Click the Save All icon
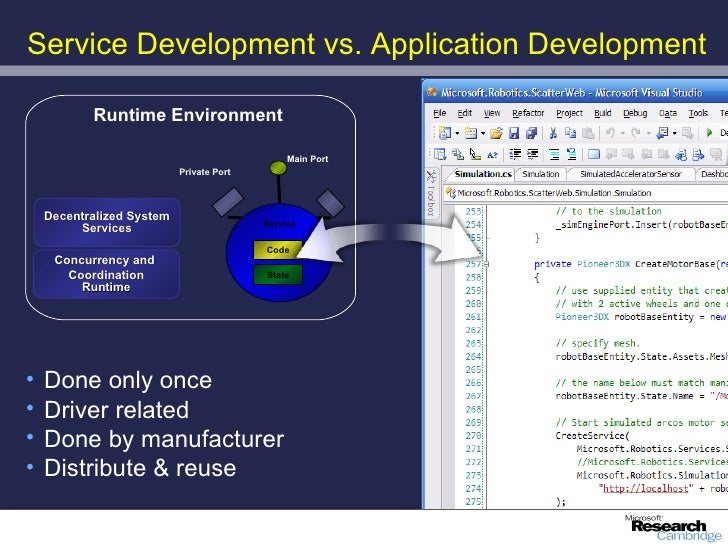728x546 pixels. [531, 133]
